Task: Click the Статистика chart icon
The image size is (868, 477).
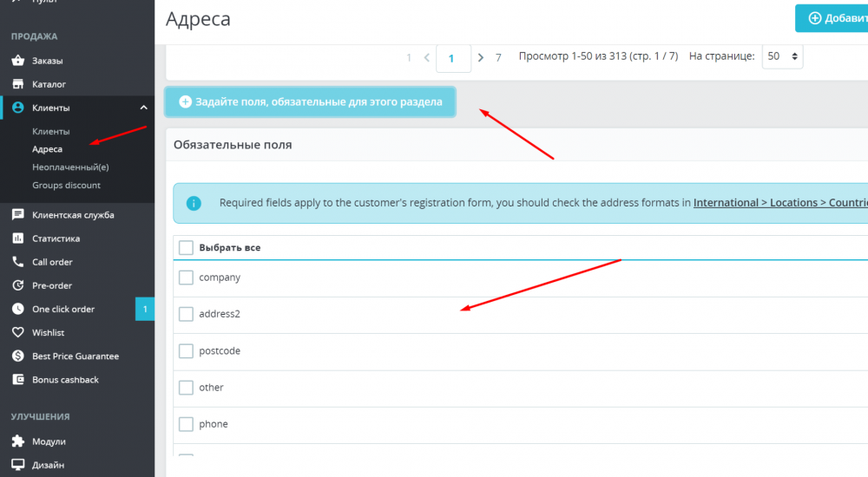Action: tap(17, 238)
